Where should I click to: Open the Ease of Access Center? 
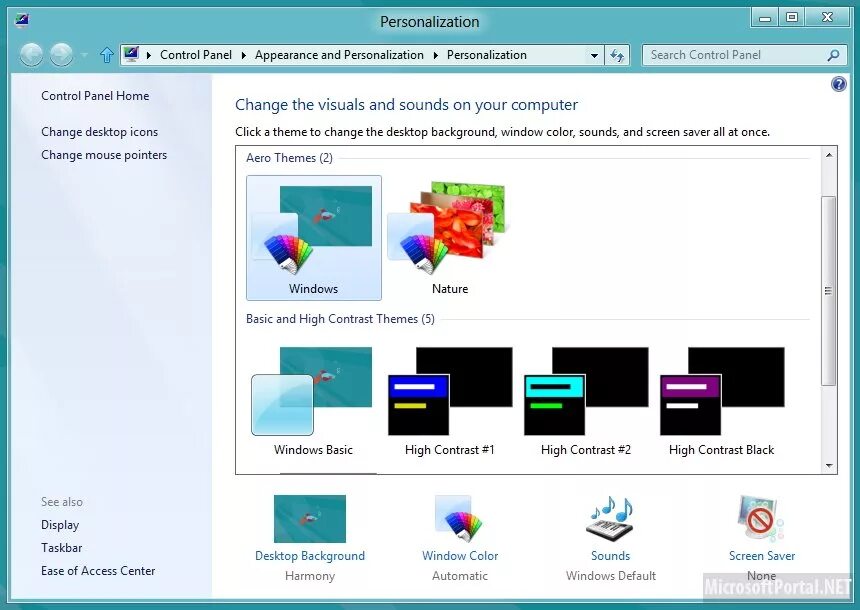(97, 570)
